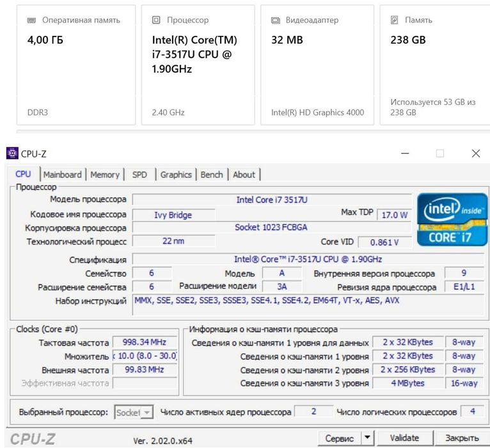
Task: Click the 2.40 GHz text in processor card
Action: tap(168, 113)
